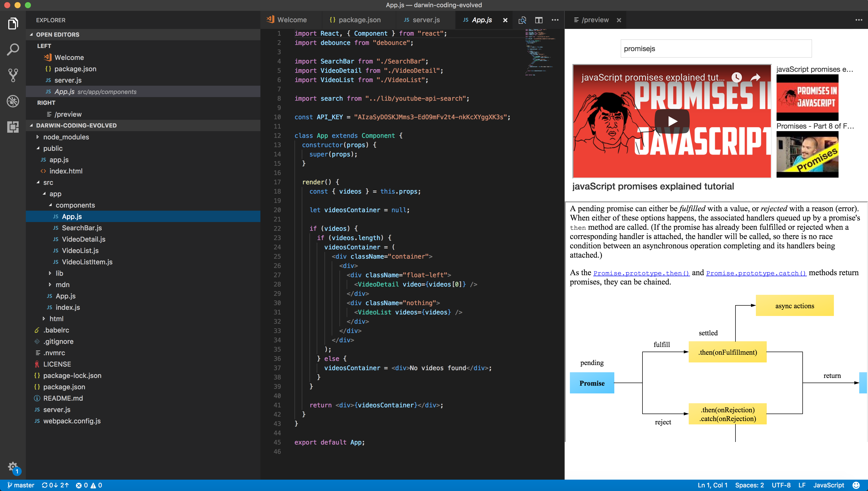Click the split editor icon
This screenshot has height=491, width=868.
pos(539,20)
